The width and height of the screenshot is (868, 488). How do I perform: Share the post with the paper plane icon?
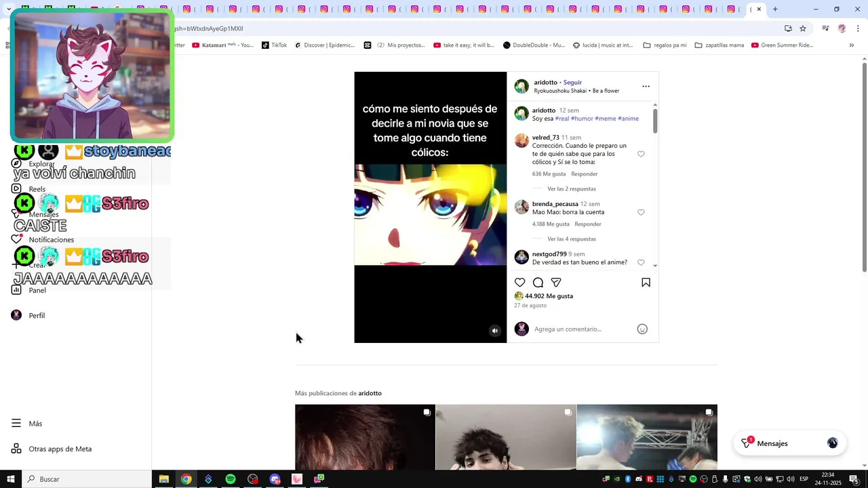tap(556, 282)
